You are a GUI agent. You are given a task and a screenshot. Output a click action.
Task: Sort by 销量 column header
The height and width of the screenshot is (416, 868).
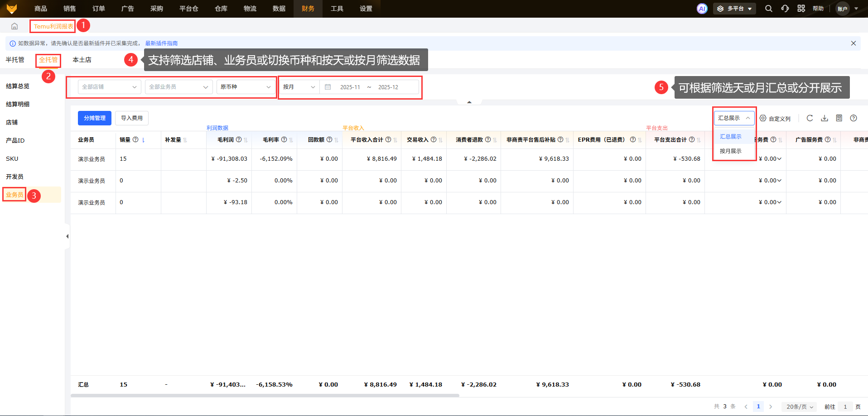click(x=143, y=140)
